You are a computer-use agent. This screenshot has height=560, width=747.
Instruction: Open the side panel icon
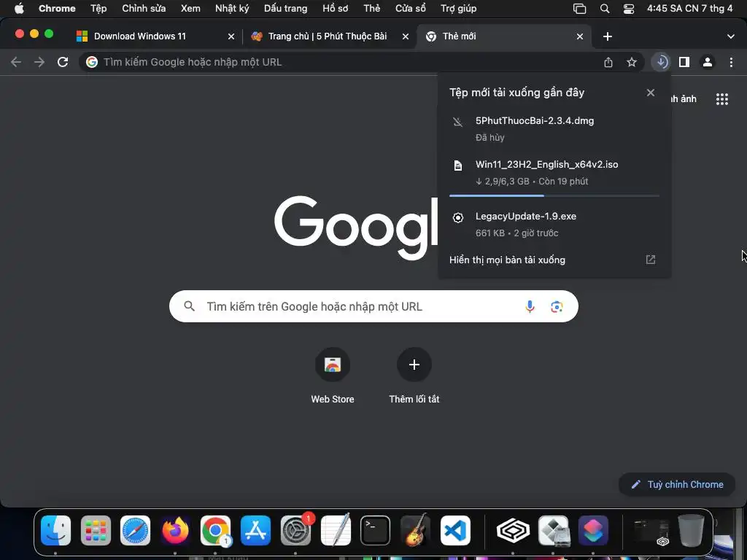pos(684,62)
